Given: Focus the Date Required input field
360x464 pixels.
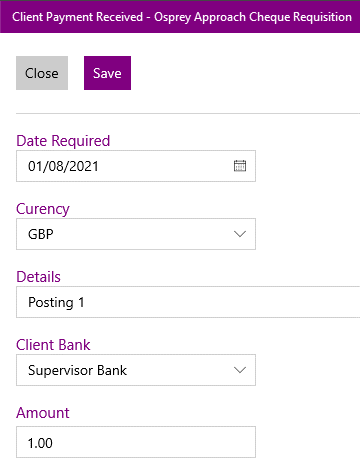Looking at the screenshot, I should [x=136, y=166].
